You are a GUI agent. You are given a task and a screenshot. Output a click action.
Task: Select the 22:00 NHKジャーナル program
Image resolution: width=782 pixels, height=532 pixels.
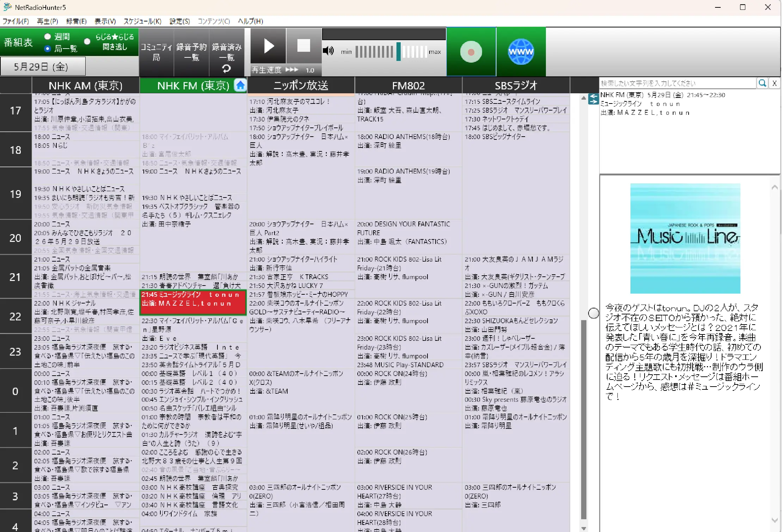86,312
